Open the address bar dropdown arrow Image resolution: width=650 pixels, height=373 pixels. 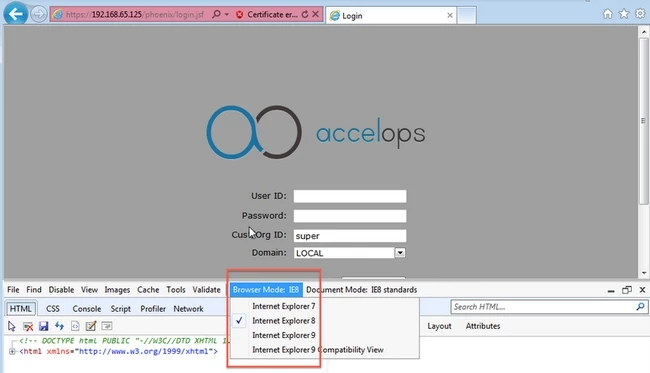pos(227,14)
